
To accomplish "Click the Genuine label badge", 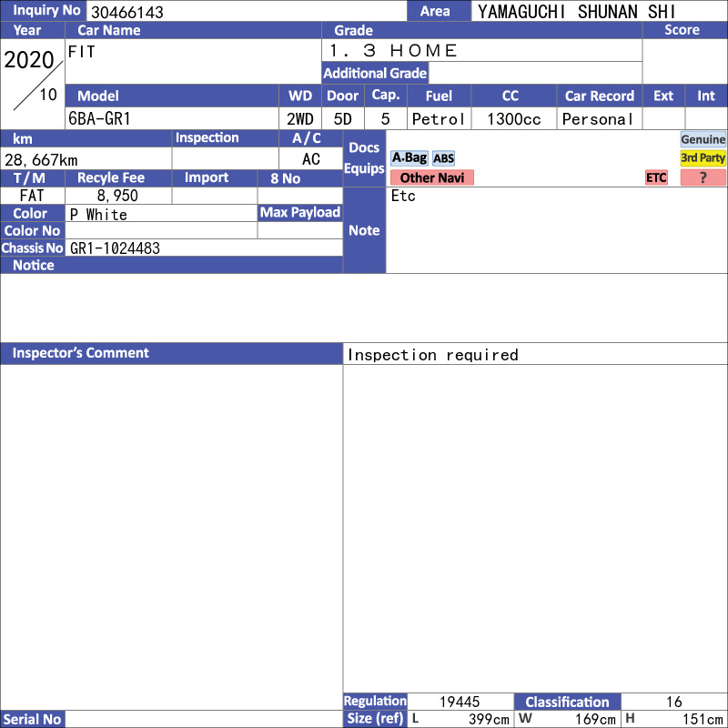I will tap(703, 139).
